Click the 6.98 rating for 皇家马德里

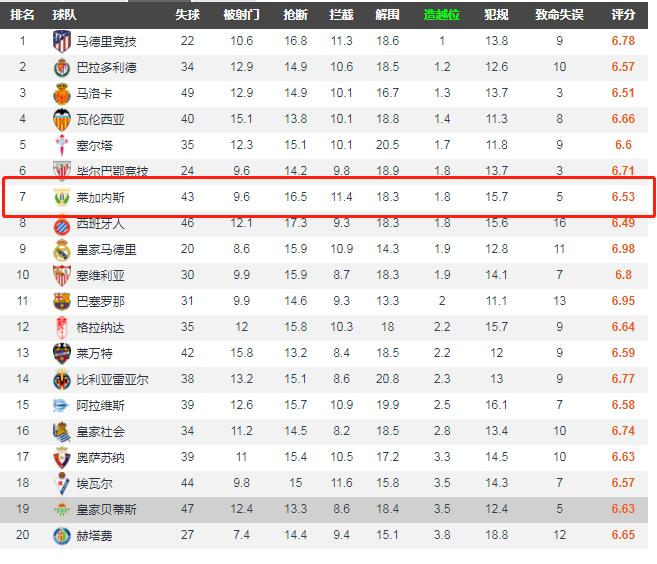(x=622, y=249)
